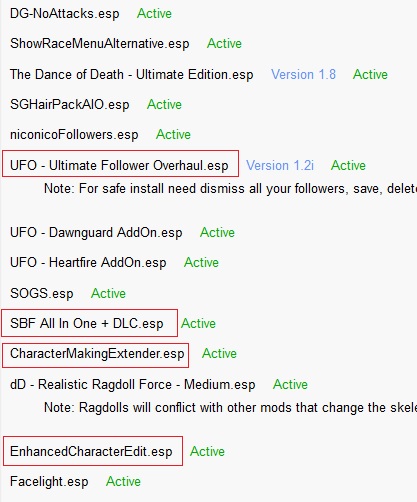
Task: Click the Version 1.2i label
Action: click(x=280, y=165)
